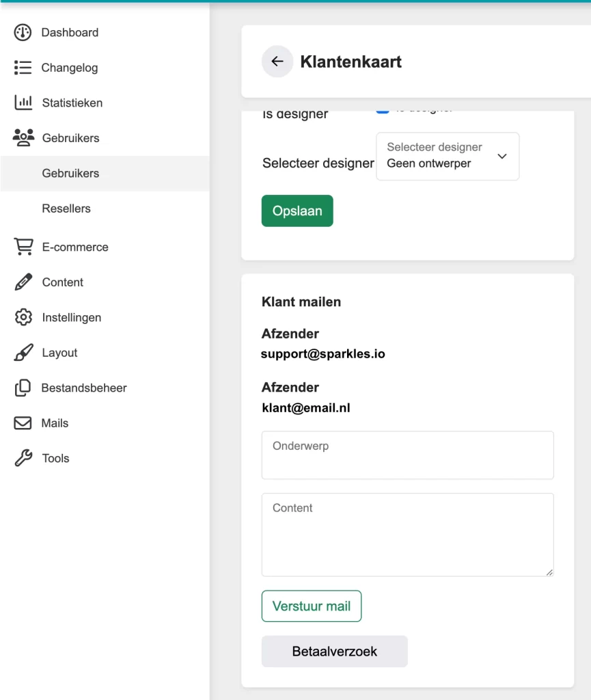Click the Statistieken bar chart icon
The image size is (591, 700).
point(23,103)
